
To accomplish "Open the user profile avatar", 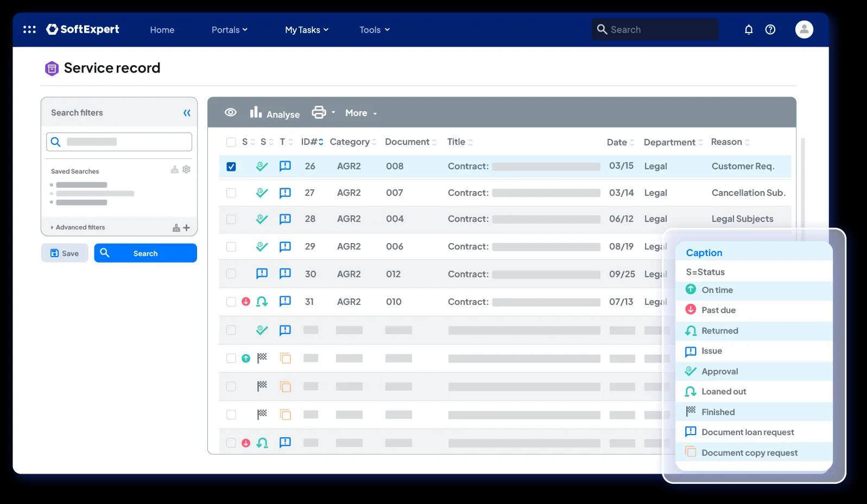I will [804, 29].
